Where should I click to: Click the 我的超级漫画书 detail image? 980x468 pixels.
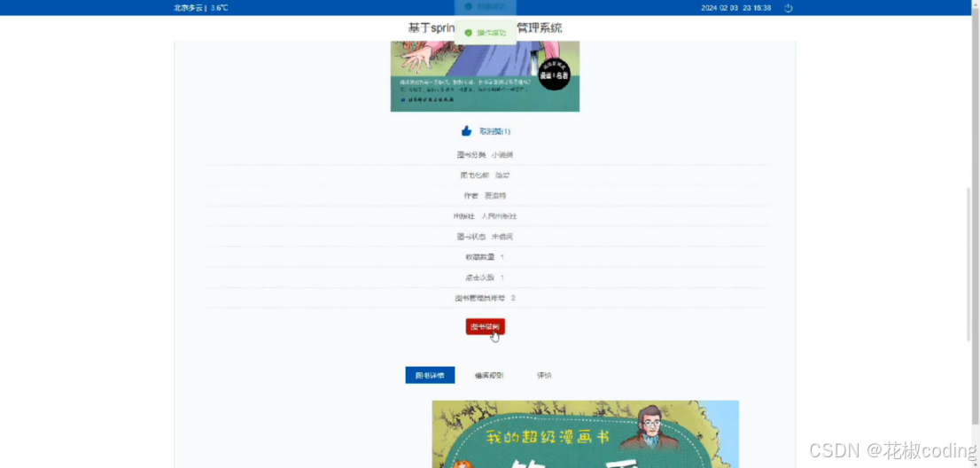coord(586,434)
